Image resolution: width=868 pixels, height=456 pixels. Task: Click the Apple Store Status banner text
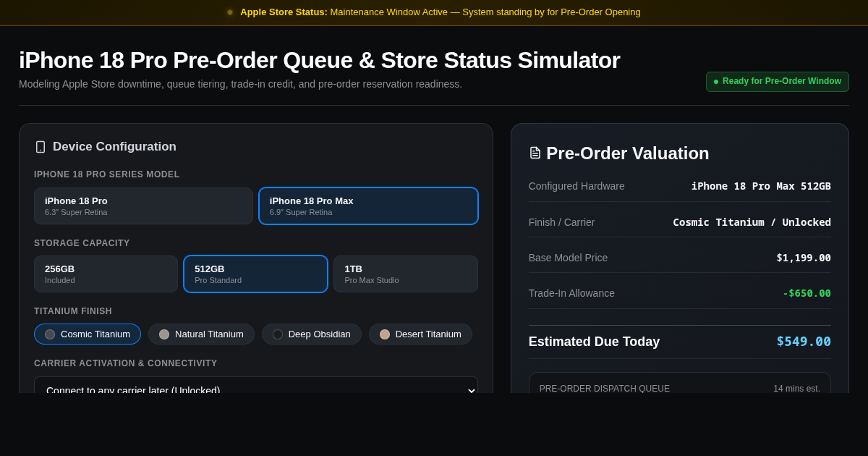click(441, 12)
